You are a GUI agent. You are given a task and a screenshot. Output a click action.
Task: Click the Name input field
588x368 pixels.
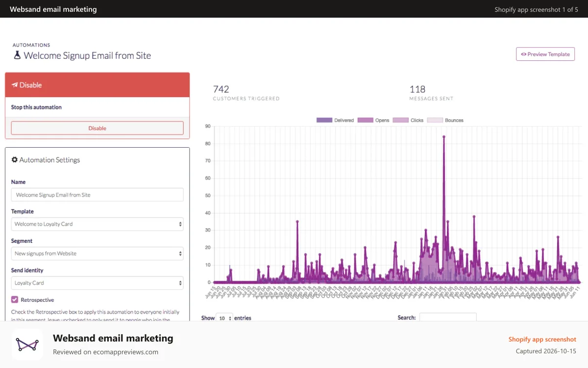pos(98,195)
